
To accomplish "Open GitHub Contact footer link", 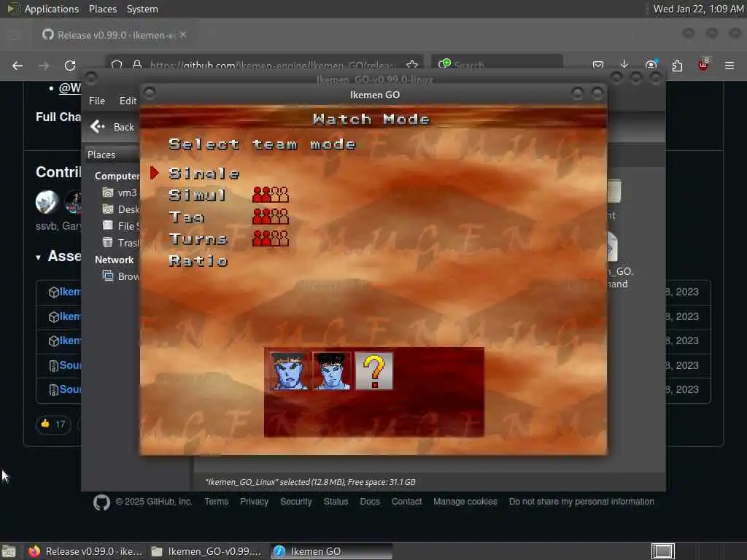I will coord(406,502).
